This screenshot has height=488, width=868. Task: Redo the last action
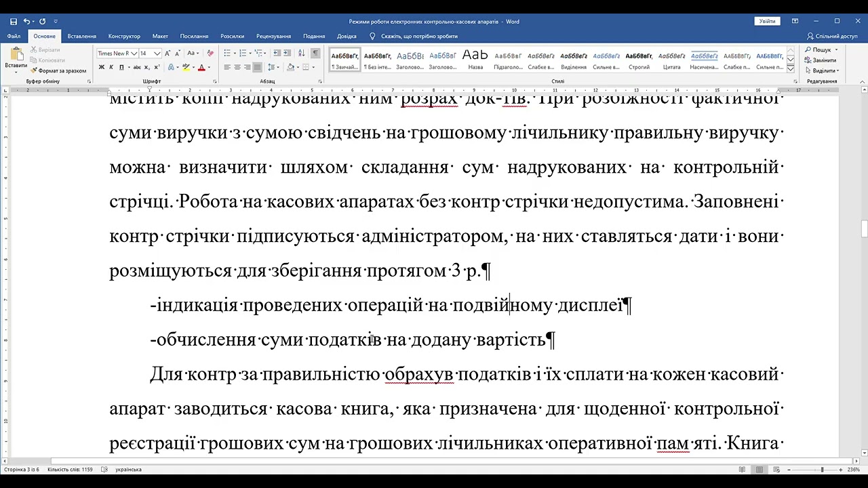point(43,22)
